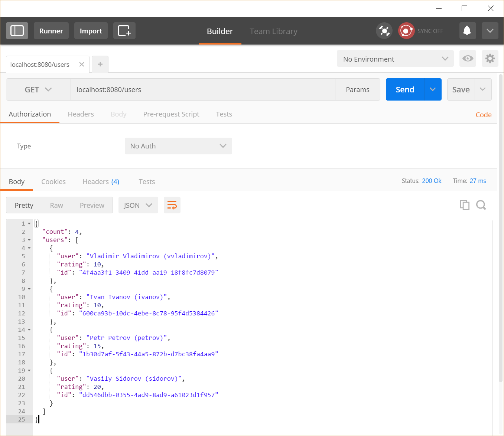Toggle line wrap icon in response

(172, 205)
